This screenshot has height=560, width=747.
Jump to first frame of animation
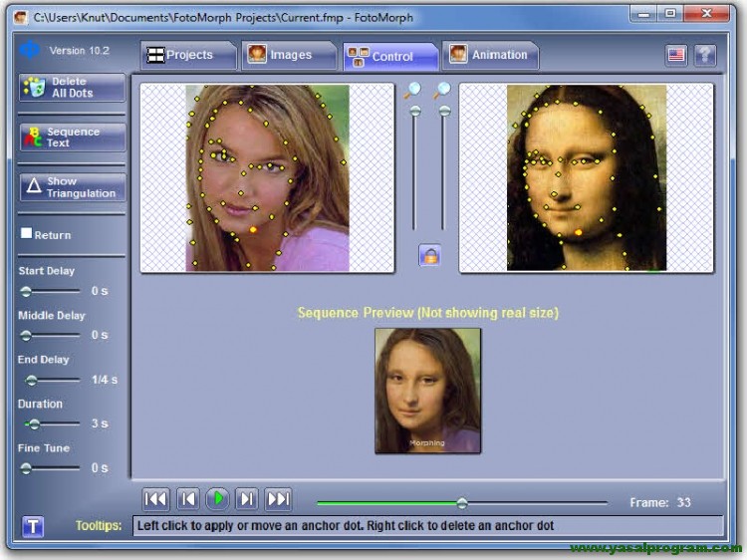[156, 499]
